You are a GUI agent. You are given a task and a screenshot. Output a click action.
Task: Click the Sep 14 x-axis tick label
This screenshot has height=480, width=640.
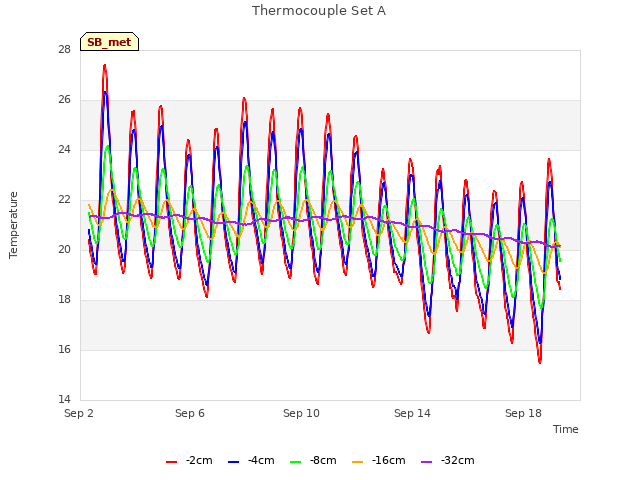click(x=412, y=413)
